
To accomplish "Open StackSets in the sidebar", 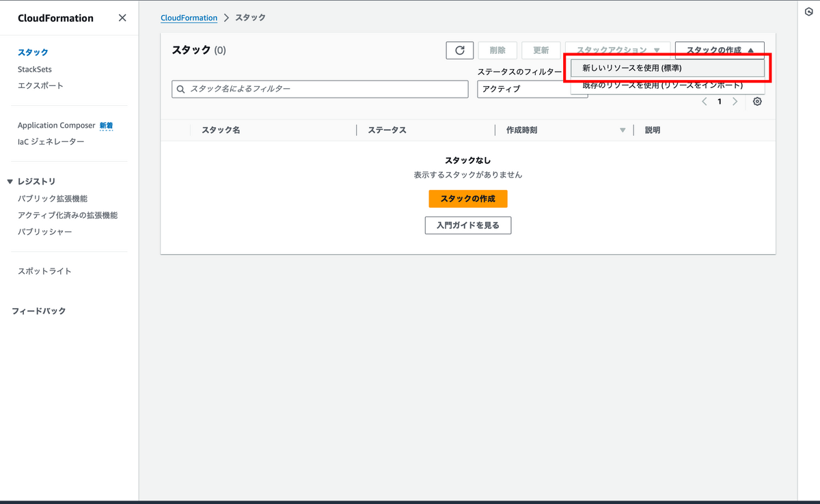I will point(35,69).
